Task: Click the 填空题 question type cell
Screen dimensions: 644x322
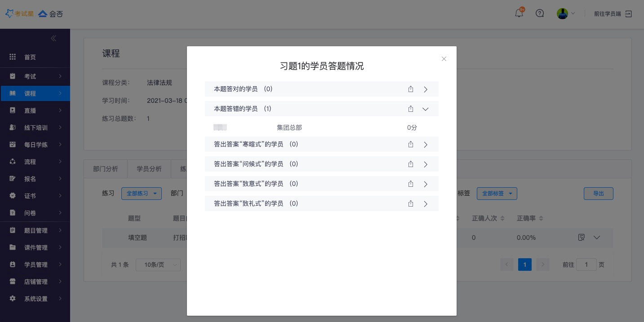Action: tap(138, 238)
